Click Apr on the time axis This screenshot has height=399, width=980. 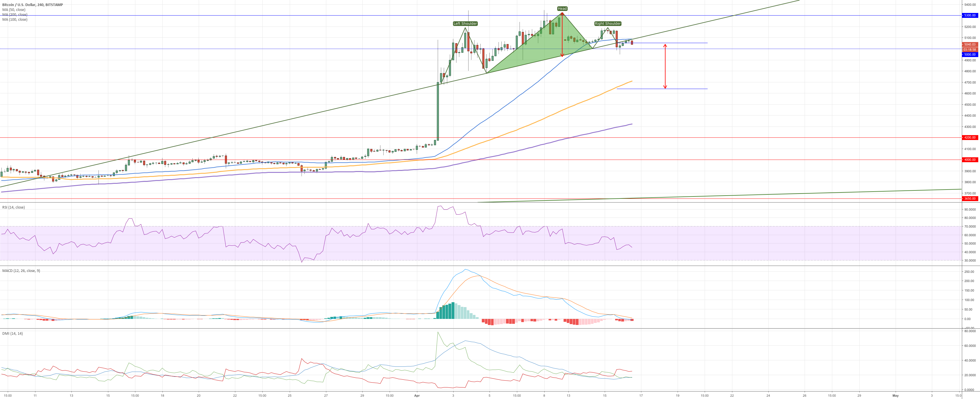[x=417, y=396]
